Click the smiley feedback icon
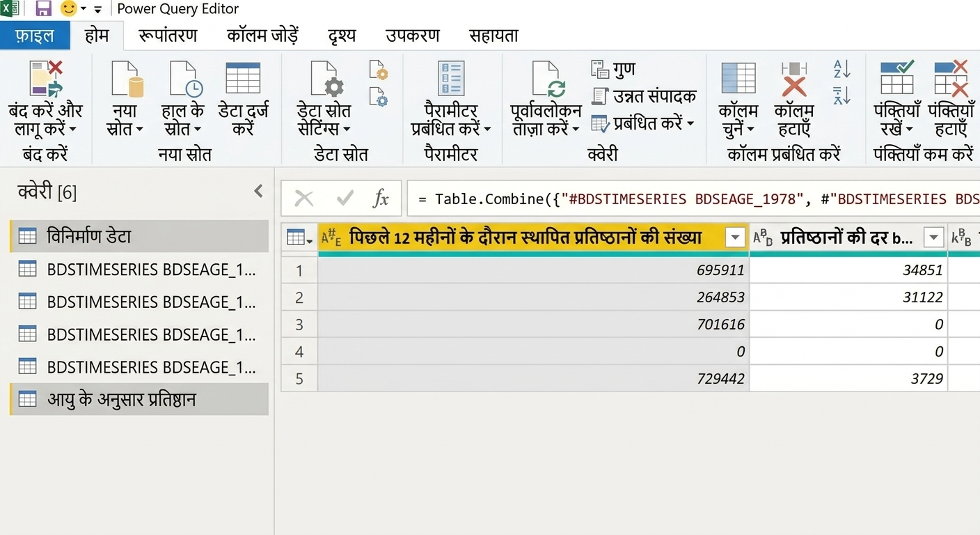This screenshot has width=980, height=535. (x=68, y=9)
